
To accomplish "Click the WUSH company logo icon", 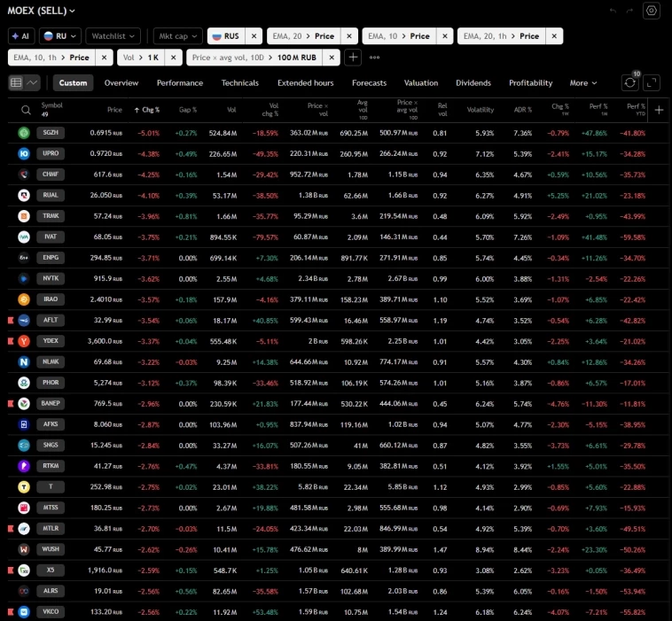I will (24, 549).
